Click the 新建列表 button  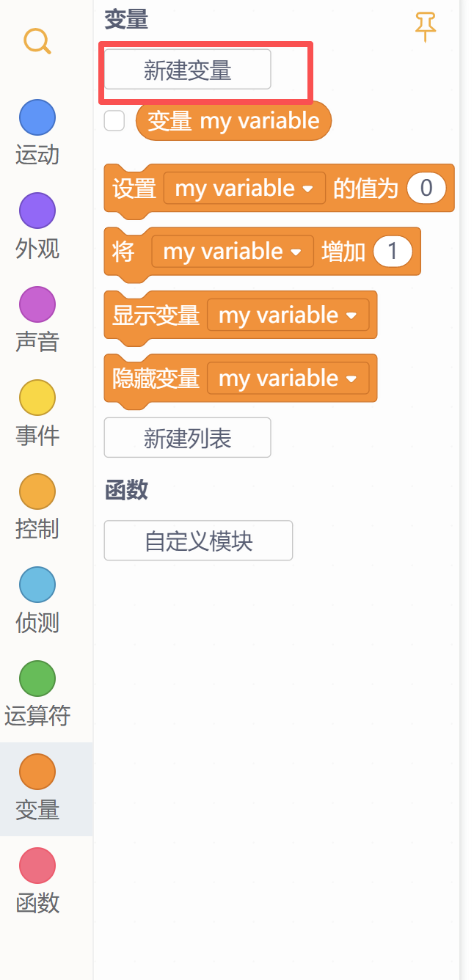pyautogui.click(x=187, y=437)
